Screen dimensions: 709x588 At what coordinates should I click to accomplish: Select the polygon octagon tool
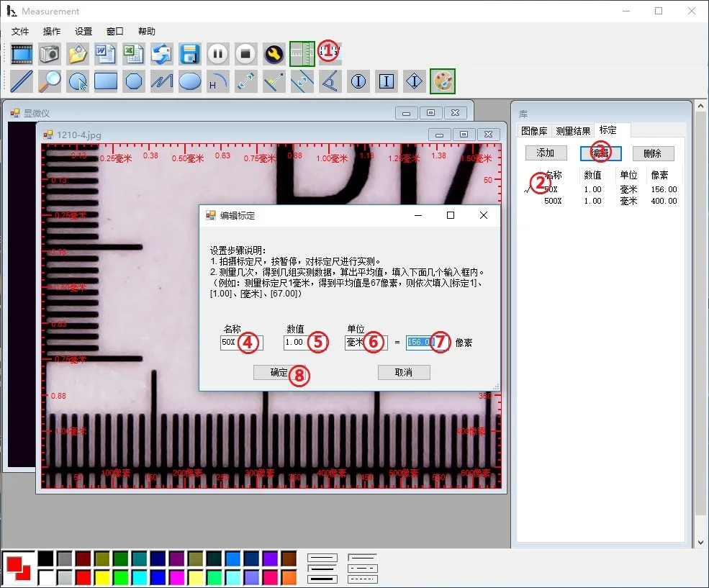(x=133, y=81)
